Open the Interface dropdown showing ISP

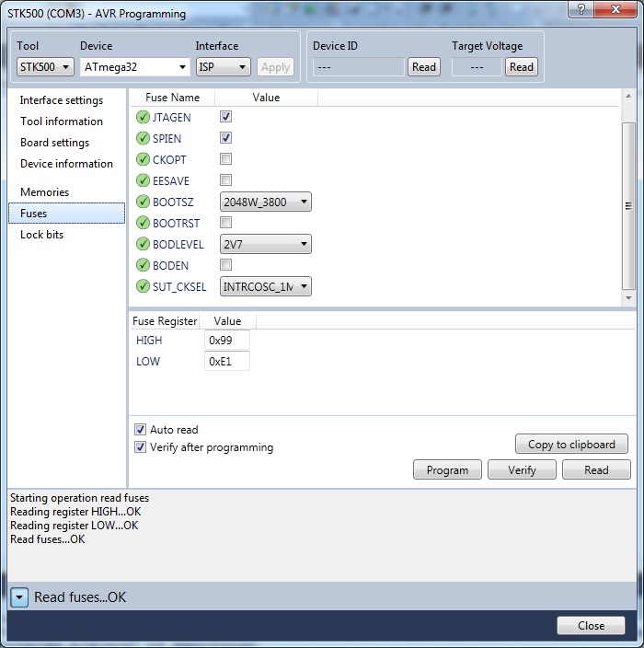(223, 67)
